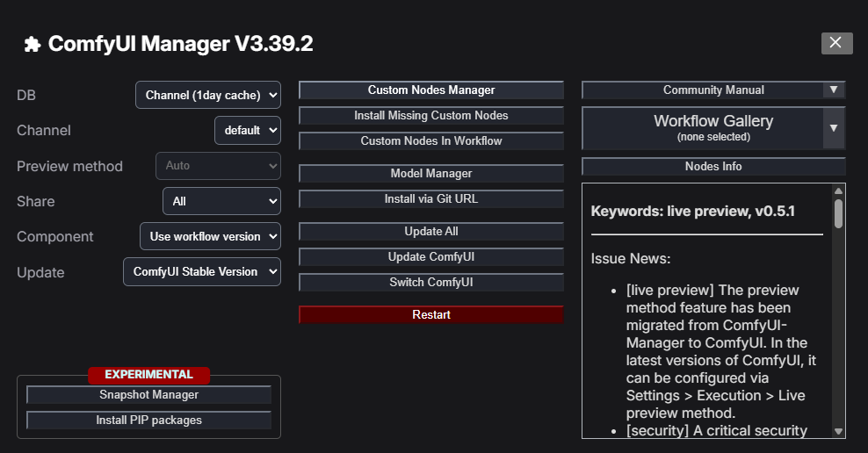Click the puzzle piece icon beside the title
Image resolution: width=868 pixels, height=453 pixels.
32,45
